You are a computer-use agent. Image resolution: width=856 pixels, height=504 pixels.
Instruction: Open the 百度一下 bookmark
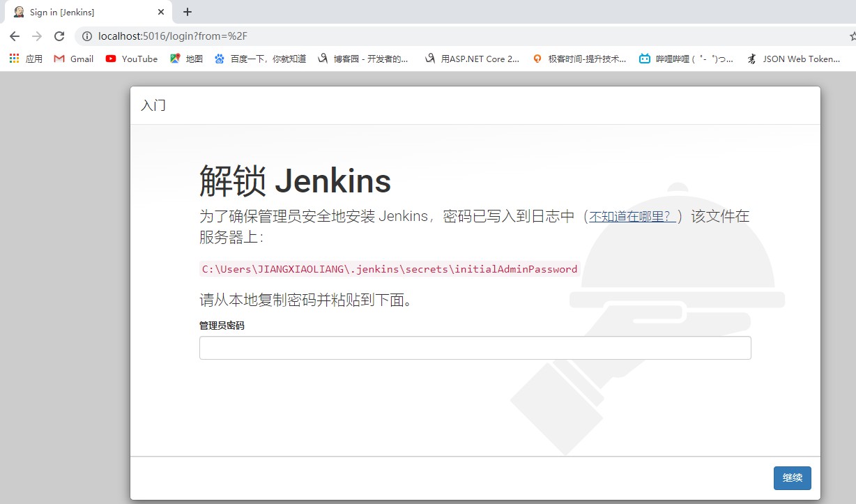(260, 59)
